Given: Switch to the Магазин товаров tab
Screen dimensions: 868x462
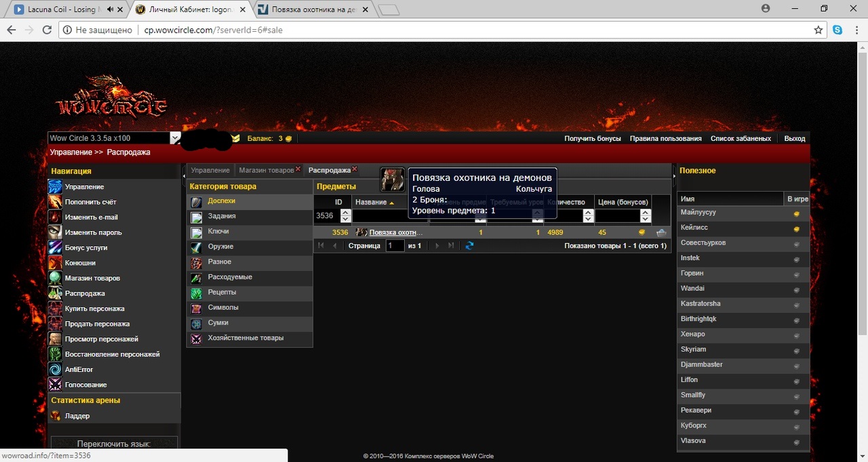Looking at the screenshot, I should coord(266,170).
